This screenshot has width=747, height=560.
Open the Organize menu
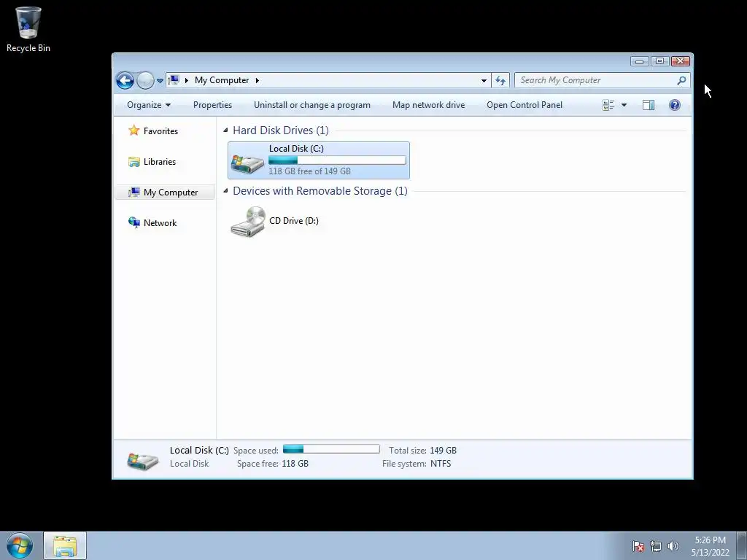[149, 105]
